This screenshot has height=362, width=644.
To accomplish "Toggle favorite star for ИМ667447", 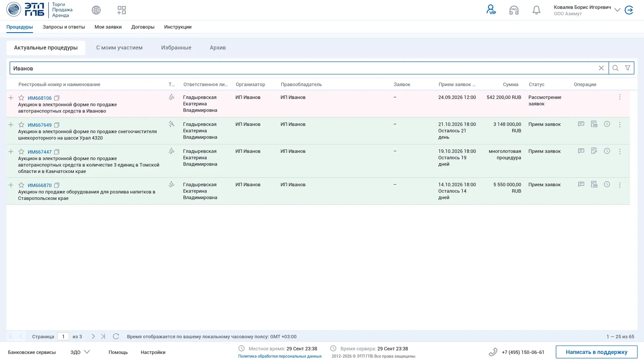I will (21, 152).
